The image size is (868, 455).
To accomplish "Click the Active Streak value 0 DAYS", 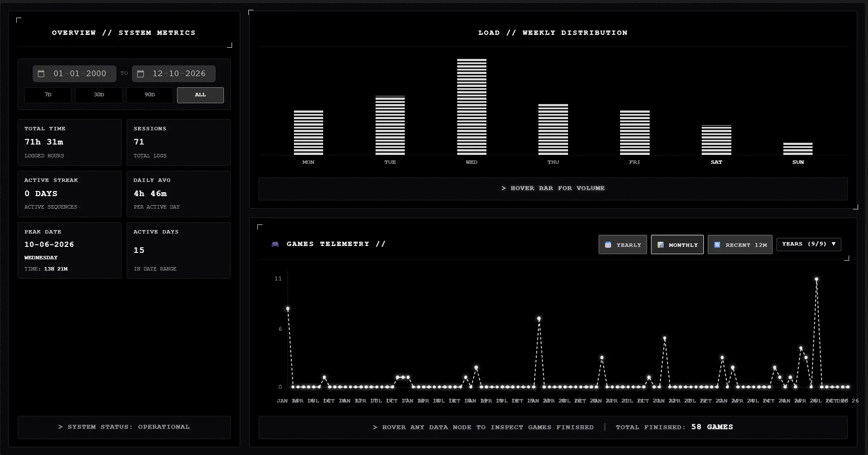I will pos(41,194).
